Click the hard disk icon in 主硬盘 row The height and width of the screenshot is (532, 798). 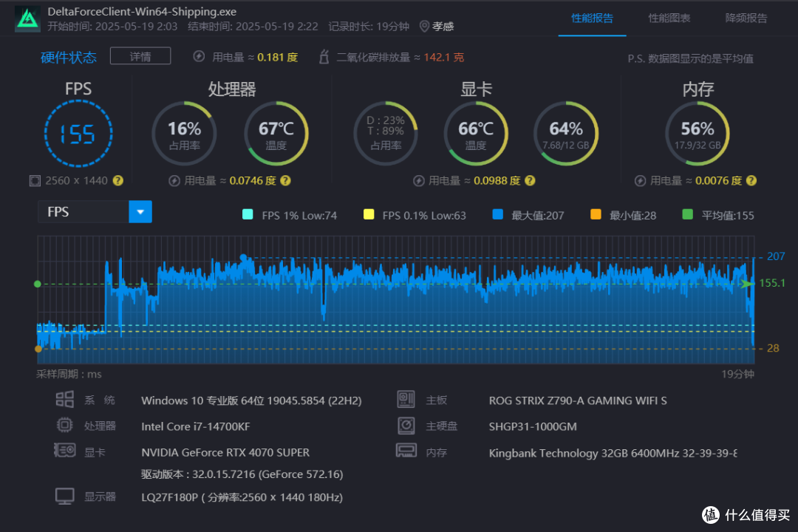[x=406, y=426]
